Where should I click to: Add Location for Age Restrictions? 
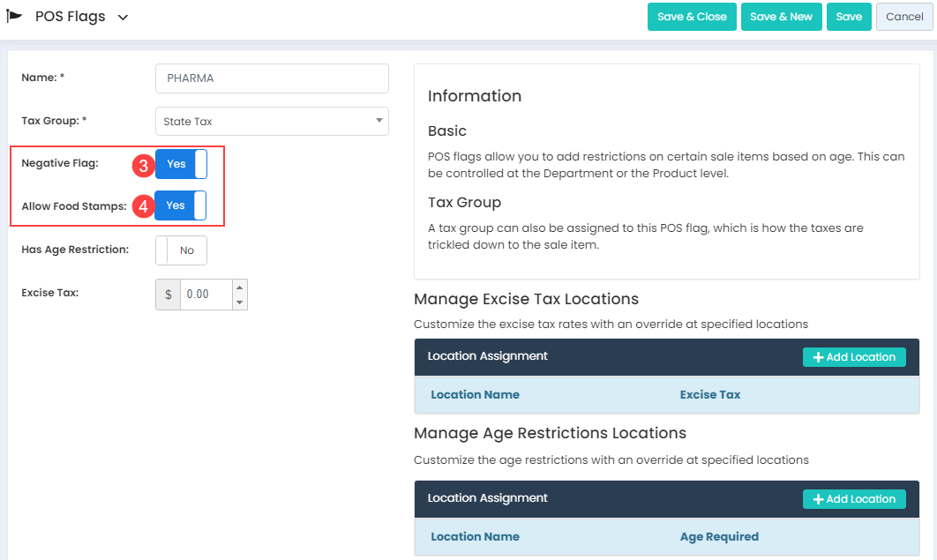(x=854, y=499)
